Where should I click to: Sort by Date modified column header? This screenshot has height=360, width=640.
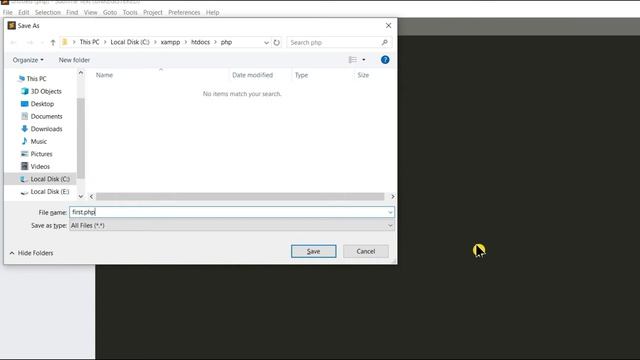pyautogui.click(x=252, y=75)
